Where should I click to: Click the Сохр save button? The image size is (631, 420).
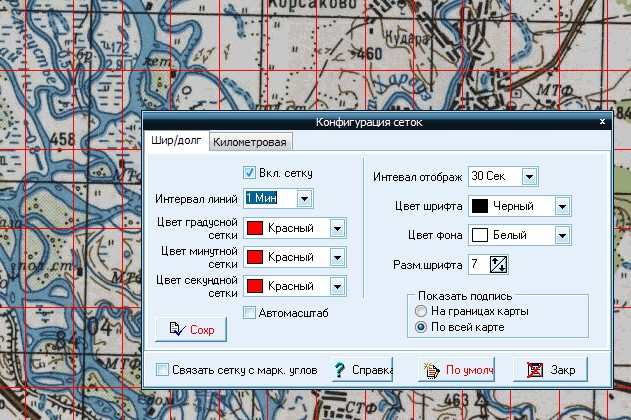point(191,329)
